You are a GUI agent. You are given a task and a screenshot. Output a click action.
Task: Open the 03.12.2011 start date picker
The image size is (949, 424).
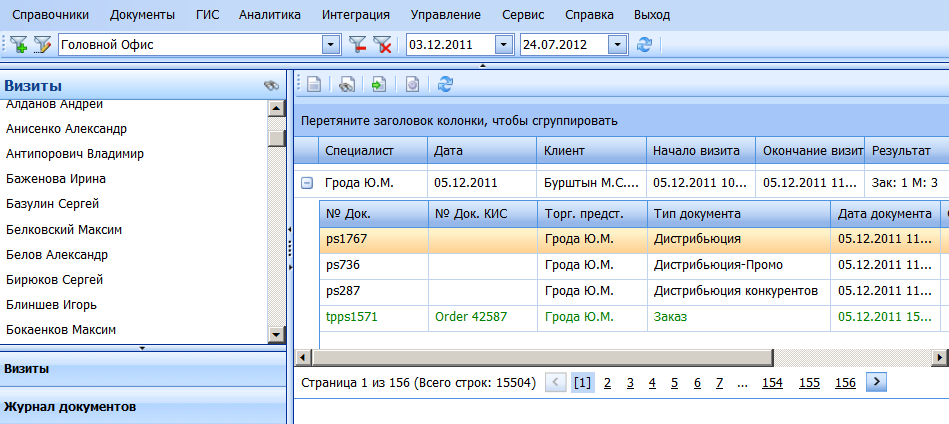(503, 44)
